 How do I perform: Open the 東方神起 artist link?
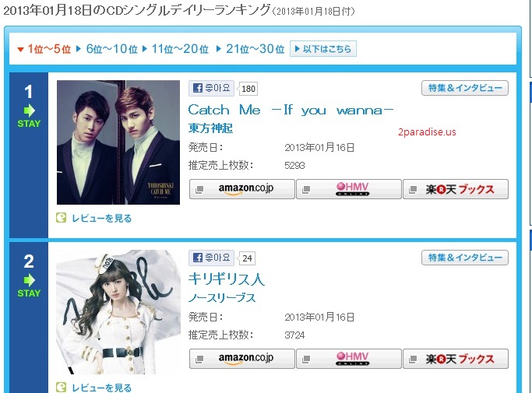(210, 128)
